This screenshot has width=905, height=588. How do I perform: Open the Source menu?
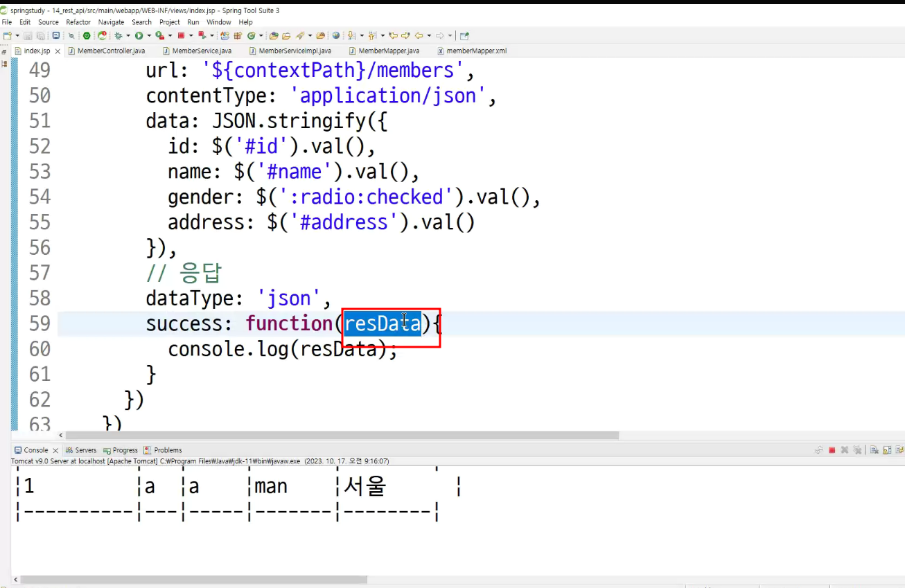49,22
